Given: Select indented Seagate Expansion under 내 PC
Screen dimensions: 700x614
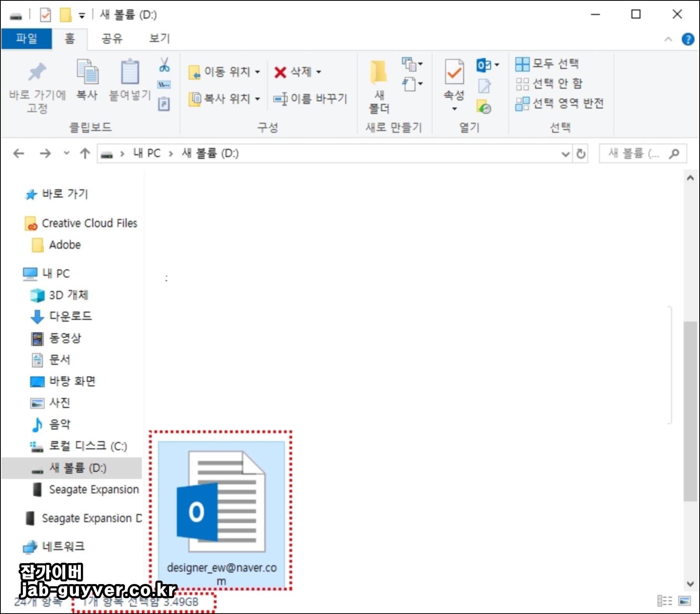Looking at the screenshot, I should (x=86, y=490).
